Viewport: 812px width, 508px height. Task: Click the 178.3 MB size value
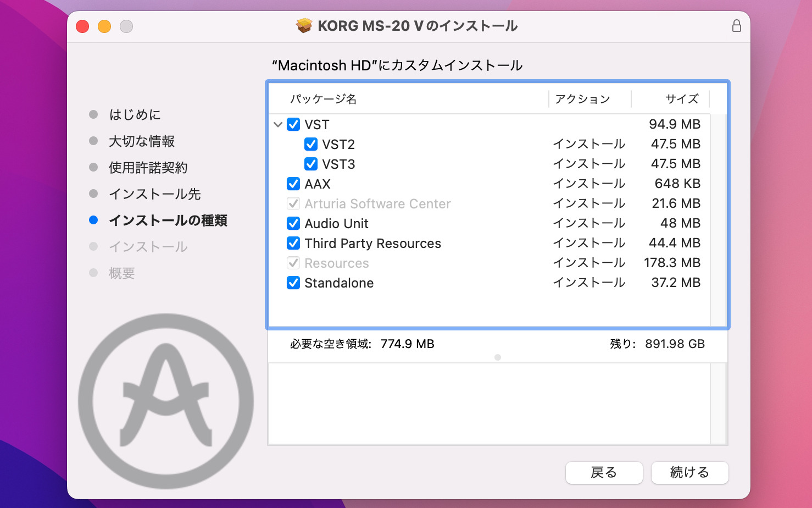point(672,263)
